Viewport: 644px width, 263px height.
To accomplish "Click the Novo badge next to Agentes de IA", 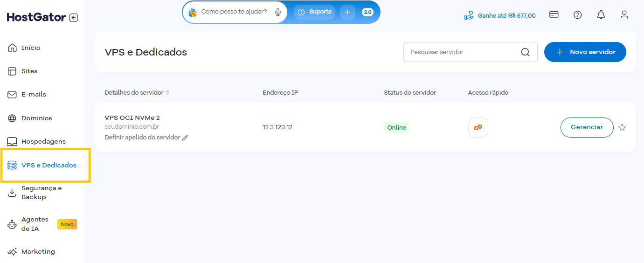I will [67, 224].
